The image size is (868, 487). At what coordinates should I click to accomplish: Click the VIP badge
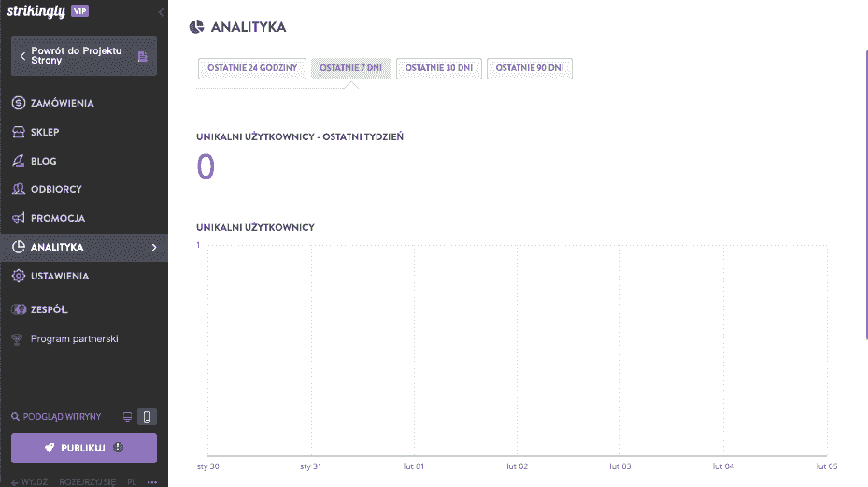tap(79, 11)
